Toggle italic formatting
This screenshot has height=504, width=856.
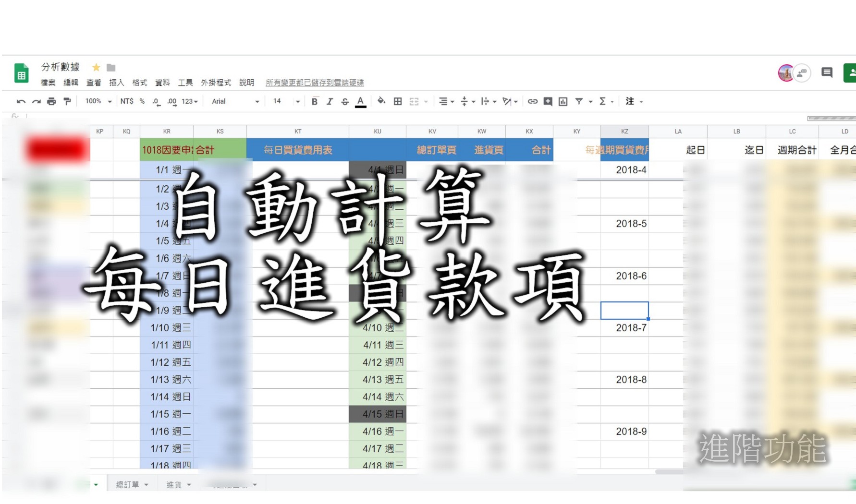[x=330, y=101]
